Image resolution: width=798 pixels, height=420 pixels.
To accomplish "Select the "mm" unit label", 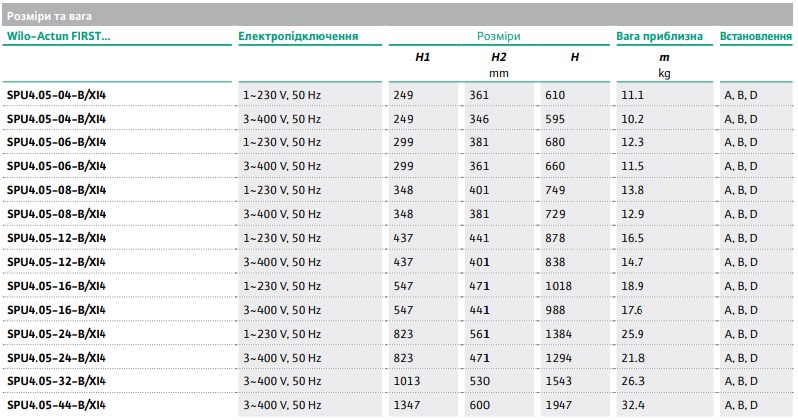I will (499, 73).
